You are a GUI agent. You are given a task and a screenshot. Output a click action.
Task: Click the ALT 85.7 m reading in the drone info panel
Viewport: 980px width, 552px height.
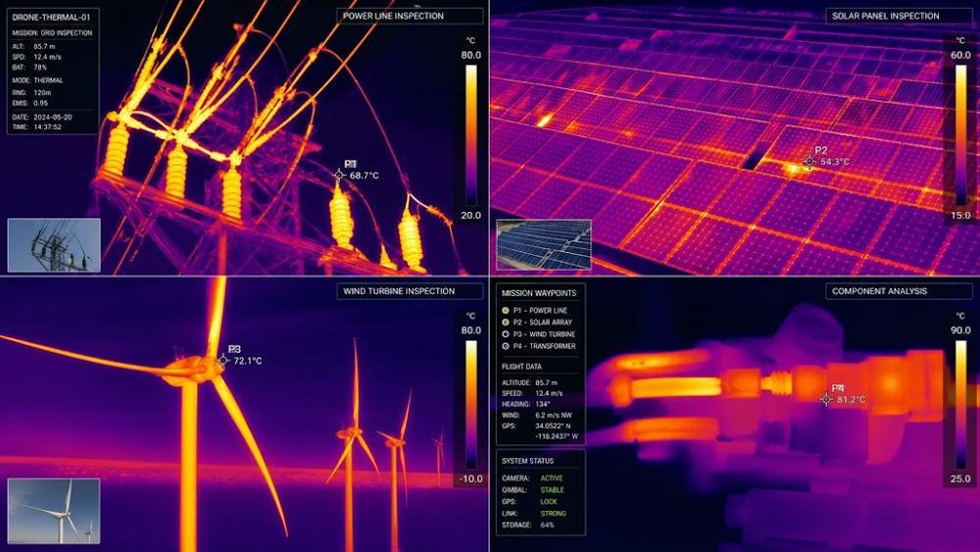[33, 46]
